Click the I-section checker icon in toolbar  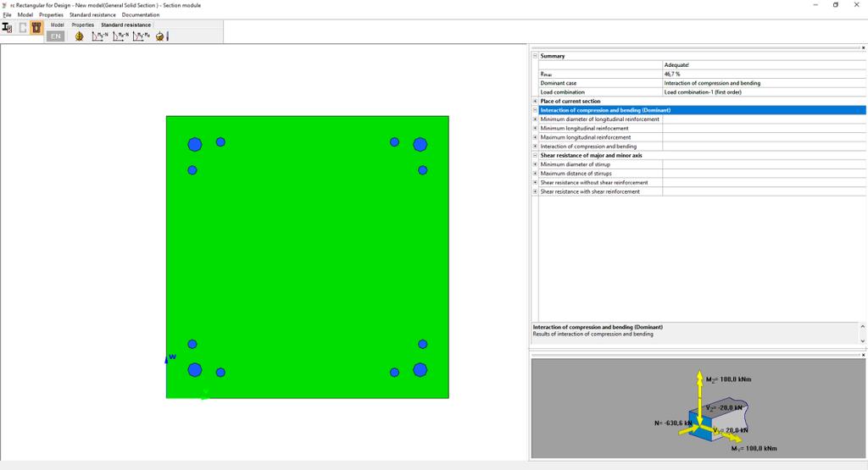[x=7, y=28]
